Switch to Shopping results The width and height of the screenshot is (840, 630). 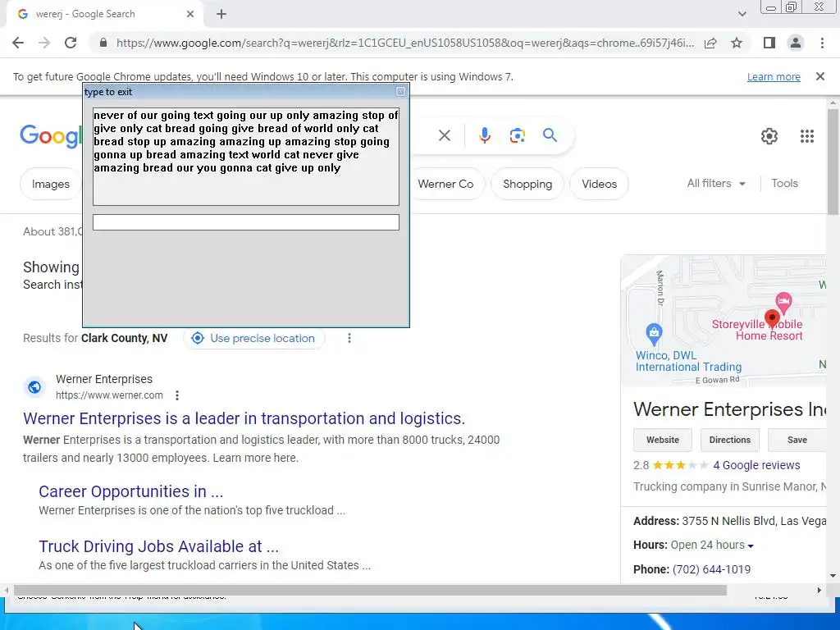click(x=527, y=184)
